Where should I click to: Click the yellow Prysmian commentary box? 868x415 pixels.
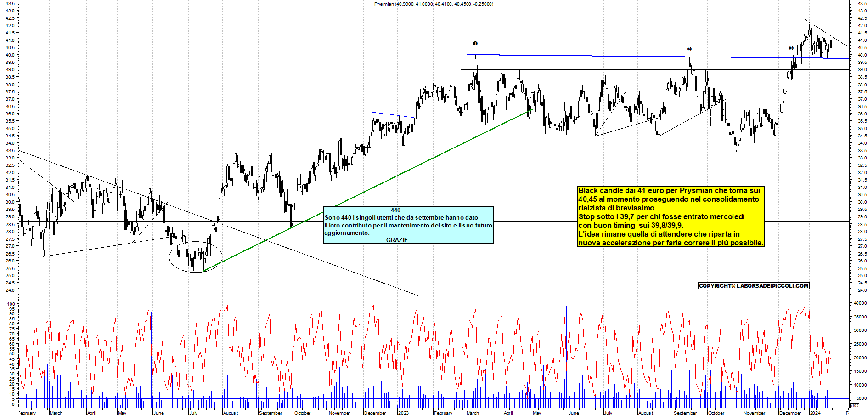[671, 216]
